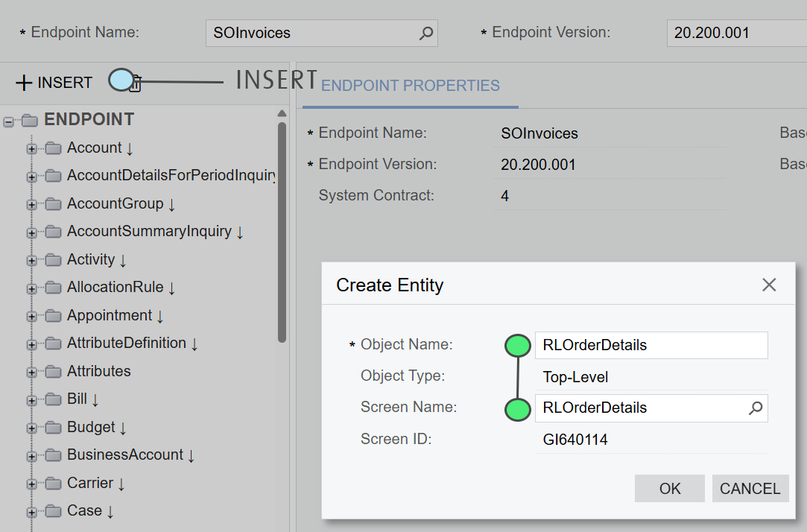Click the Account folder icon
The height and width of the screenshot is (532, 807).
(53, 148)
